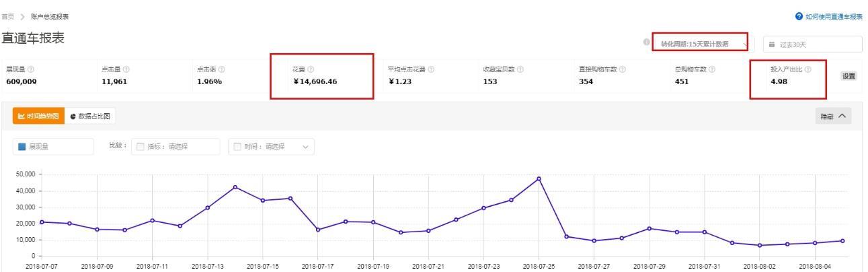Click help icon next to 总购物车数

coord(711,69)
